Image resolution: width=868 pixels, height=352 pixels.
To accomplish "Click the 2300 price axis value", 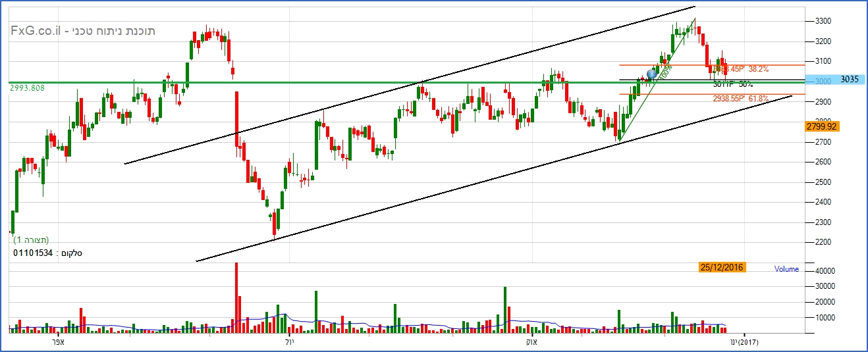I will click(824, 222).
